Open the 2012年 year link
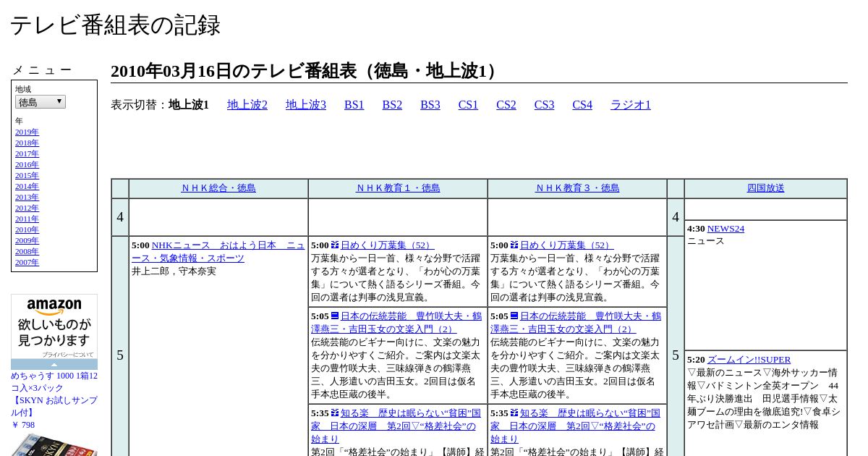 tap(27, 208)
